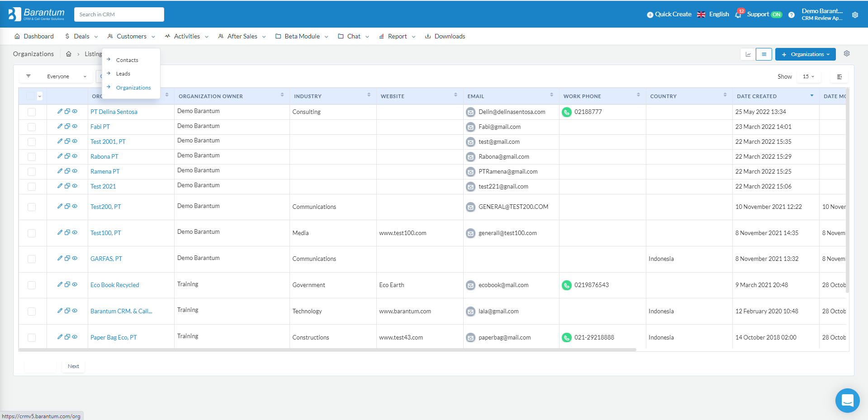Screen dimensions: 868x420
Task: Select Contacts from Customers submenu
Action: (x=127, y=60)
